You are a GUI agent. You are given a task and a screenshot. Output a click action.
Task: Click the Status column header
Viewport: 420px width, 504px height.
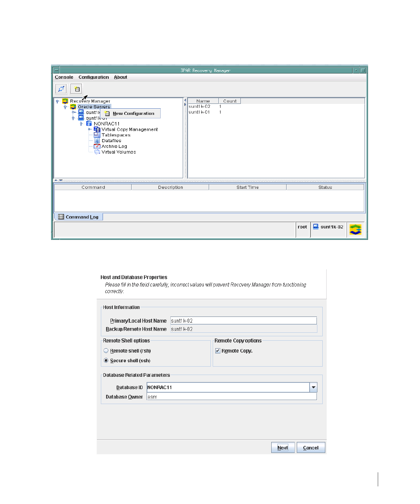pyautogui.click(x=325, y=188)
